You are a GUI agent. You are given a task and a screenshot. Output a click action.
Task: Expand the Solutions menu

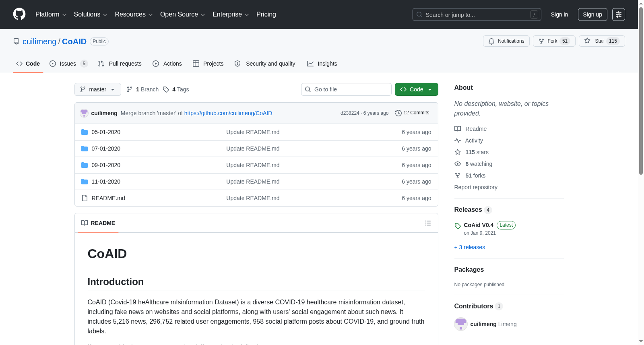(91, 14)
